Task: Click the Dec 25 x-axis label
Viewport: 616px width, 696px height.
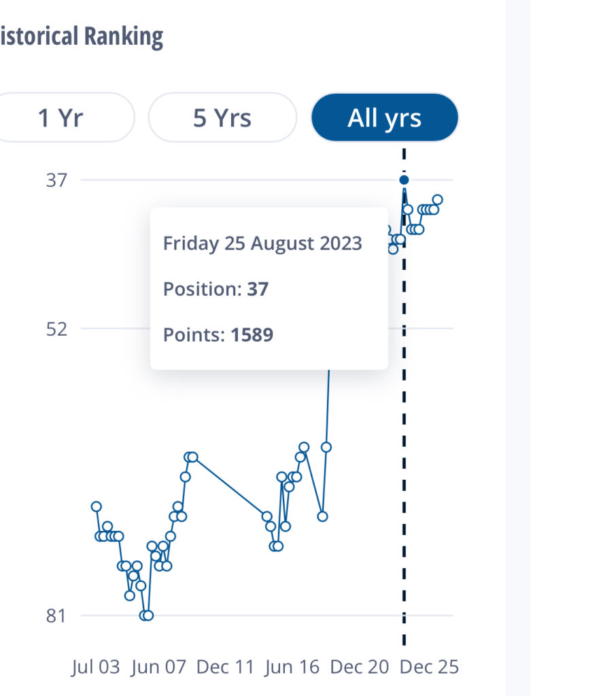Action: [x=429, y=667]
